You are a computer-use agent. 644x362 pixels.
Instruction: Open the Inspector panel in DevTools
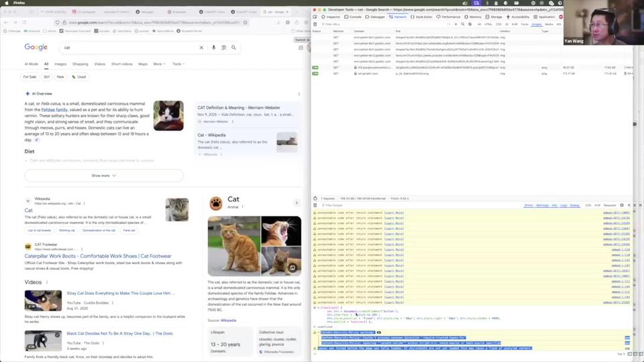[331, 17]
